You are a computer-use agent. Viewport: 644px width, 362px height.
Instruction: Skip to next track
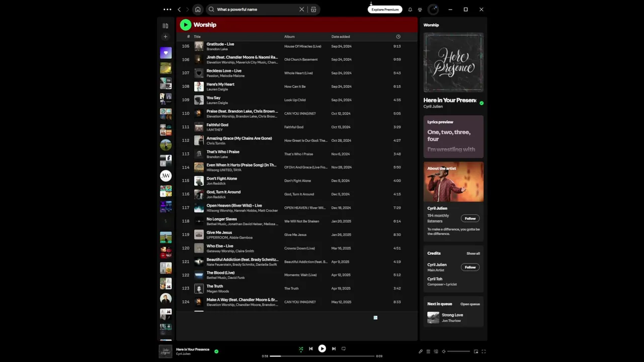334,348
